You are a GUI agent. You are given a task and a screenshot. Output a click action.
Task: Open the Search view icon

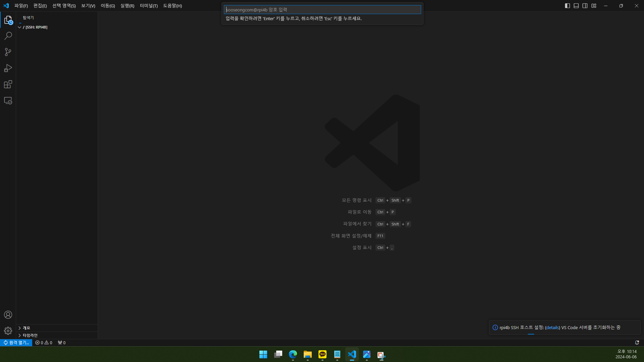8,36
